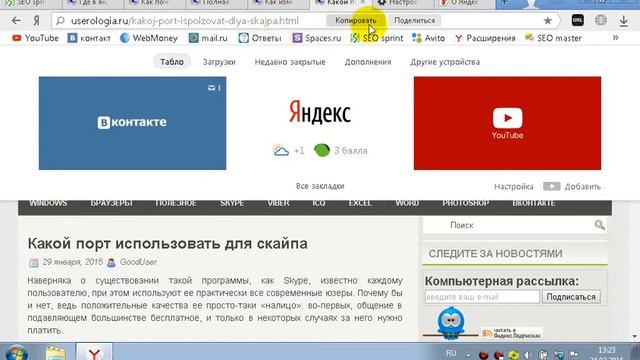
Task: Click the e-mail subscription input field
Action: (482, 297)
